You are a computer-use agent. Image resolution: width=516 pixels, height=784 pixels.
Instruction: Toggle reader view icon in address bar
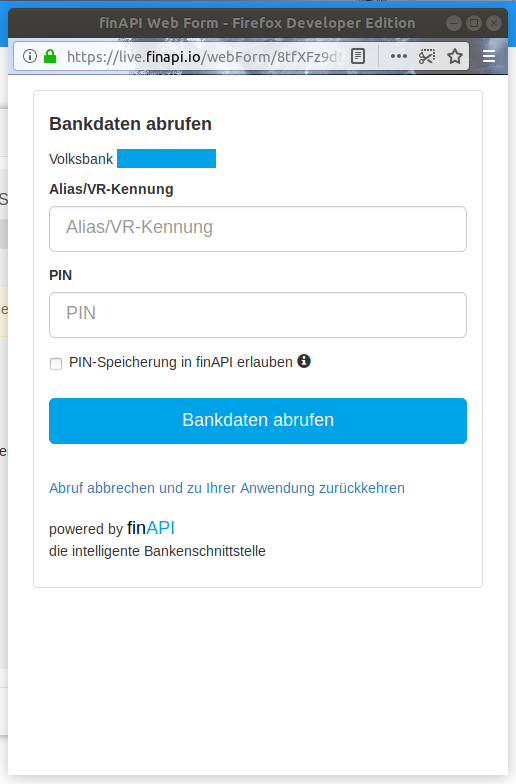(x=358, y=56)
